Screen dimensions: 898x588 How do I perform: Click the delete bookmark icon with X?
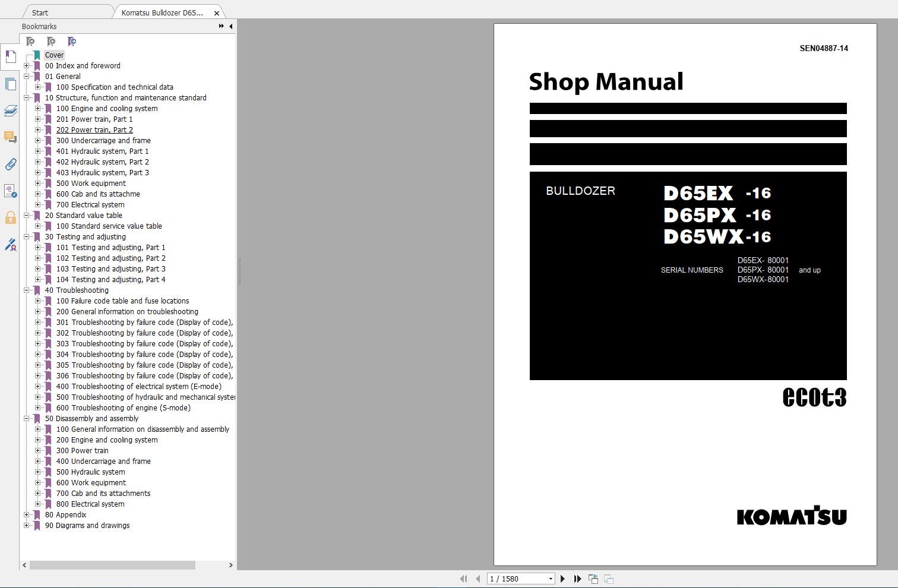(30, 42)
